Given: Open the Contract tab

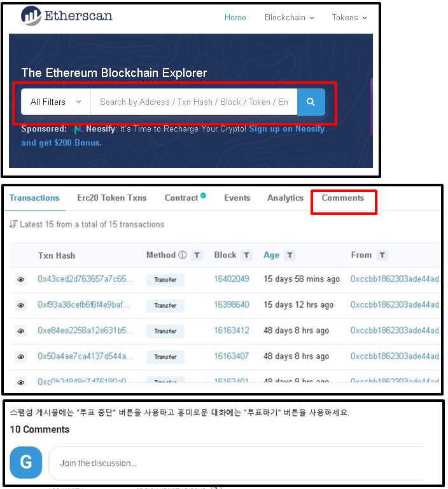Looking at the screenshot, I should (181, 198).
